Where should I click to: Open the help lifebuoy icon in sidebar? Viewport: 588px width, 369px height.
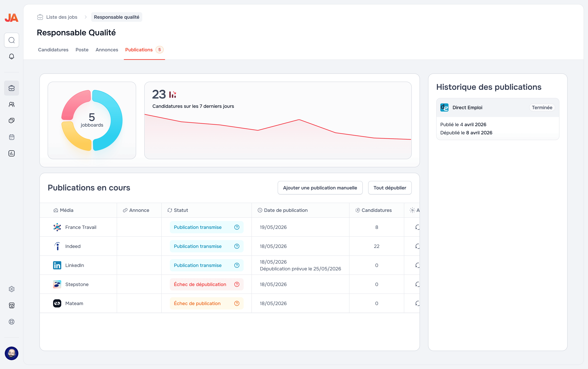[11, 322]
